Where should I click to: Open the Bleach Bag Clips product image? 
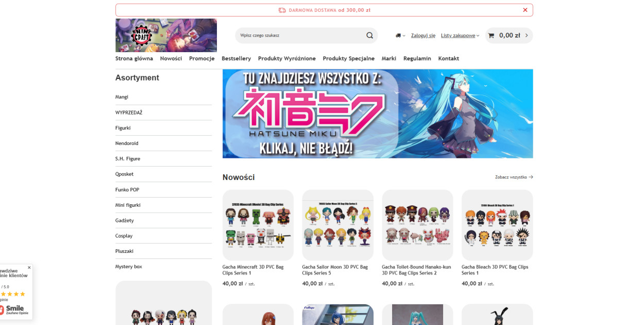click(x=497, y=225)
